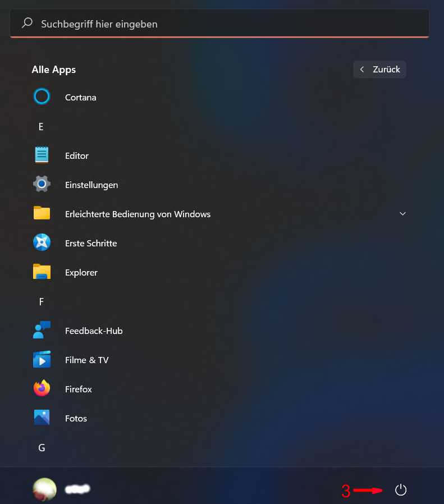Click the Erleichterte Bedienung folder icon
This screenshot has width=444, height=504.
[x=42, y=213]
